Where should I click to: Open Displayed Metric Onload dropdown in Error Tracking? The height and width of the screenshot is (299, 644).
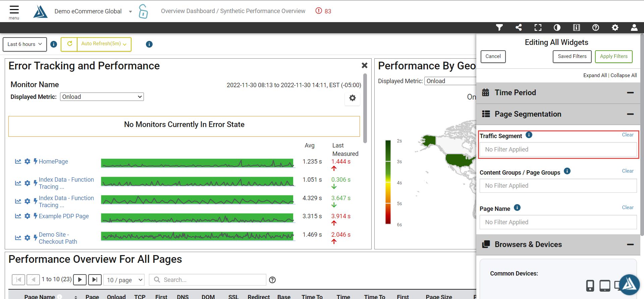point(102,97)
